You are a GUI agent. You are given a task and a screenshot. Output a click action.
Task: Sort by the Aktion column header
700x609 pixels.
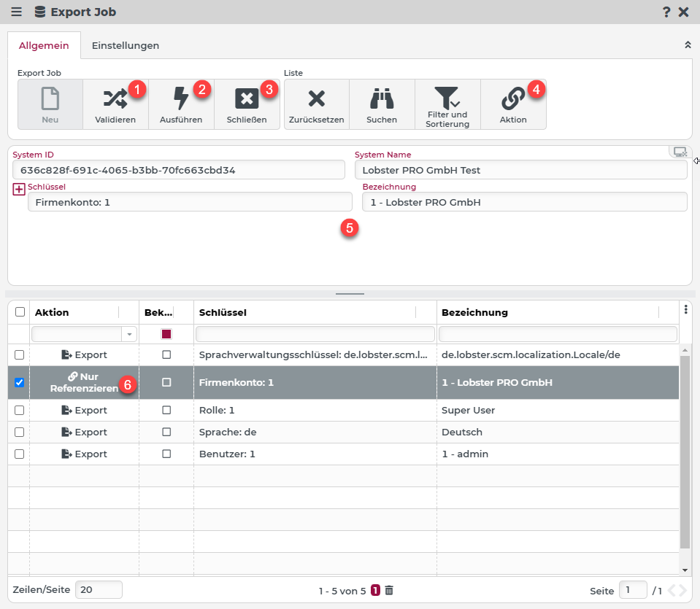(x=52, y=312)
